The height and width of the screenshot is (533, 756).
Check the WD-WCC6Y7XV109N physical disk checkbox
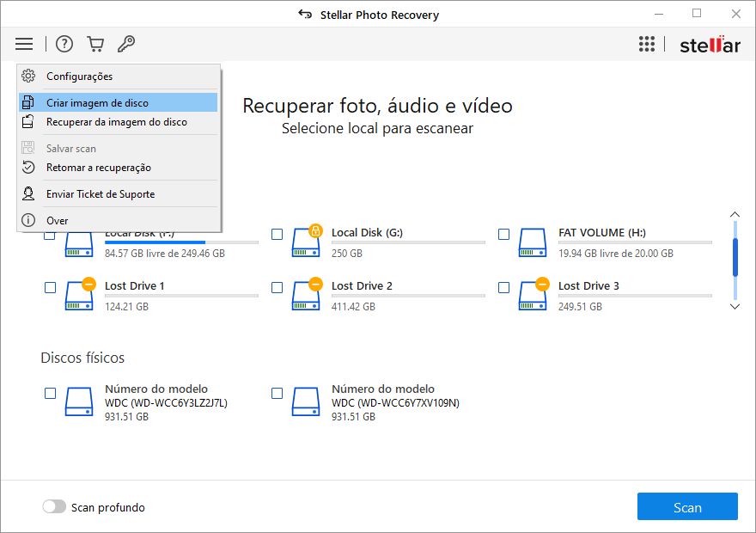[x=277, y=393]
